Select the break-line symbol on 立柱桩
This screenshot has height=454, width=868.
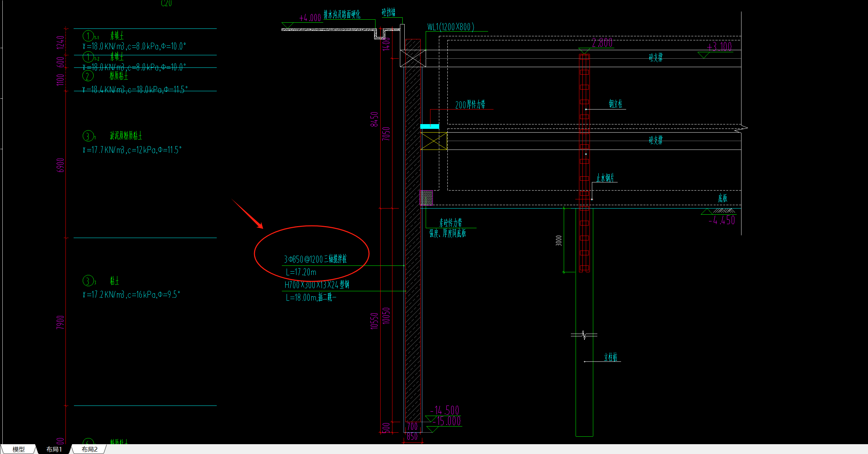[584, 335]
